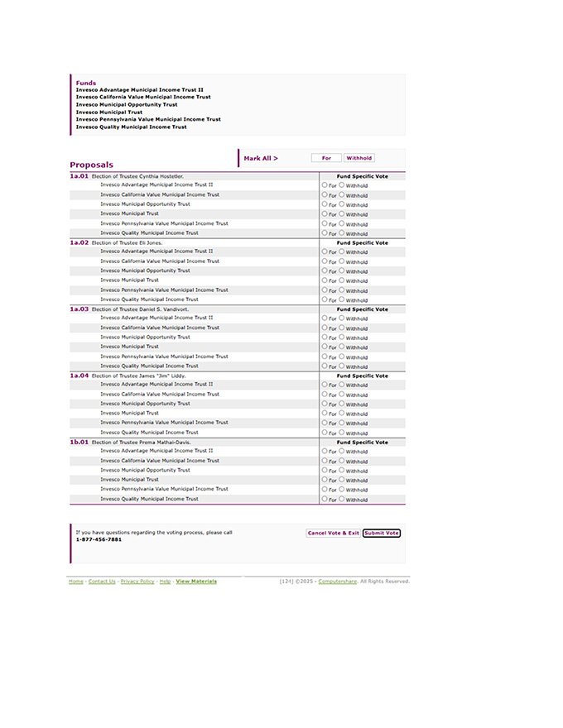Open the View Materials link

point(196,582)
